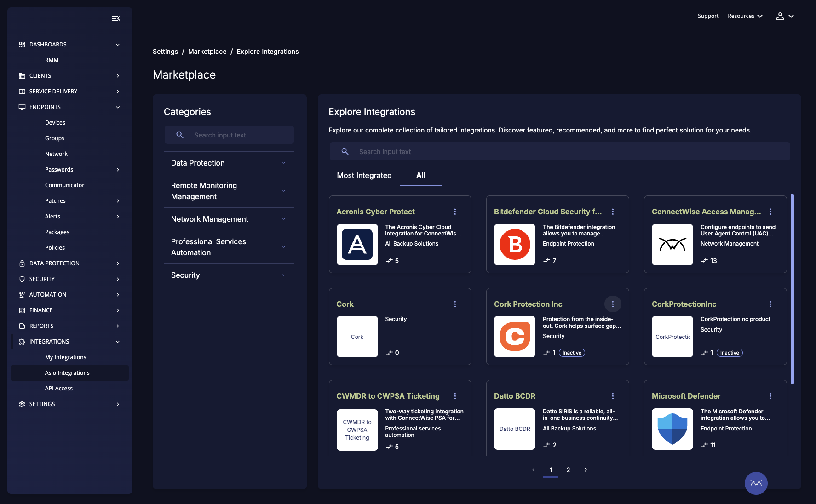
Task: Open the user account profile icon
Action: [780, 16]
